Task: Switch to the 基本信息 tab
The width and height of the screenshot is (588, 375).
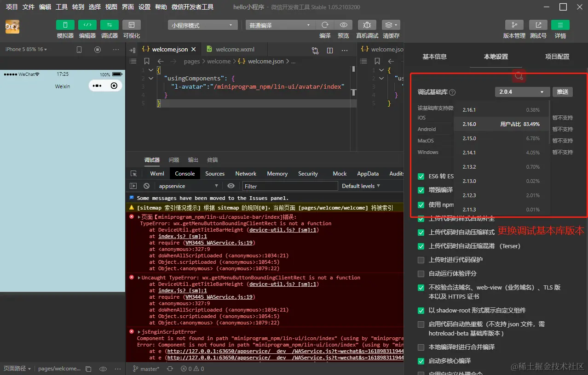Action: [x=434, y=57]
